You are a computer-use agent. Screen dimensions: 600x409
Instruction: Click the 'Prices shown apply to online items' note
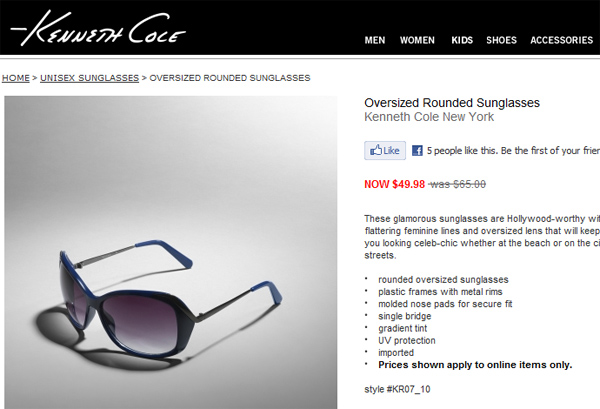point(475,365)
